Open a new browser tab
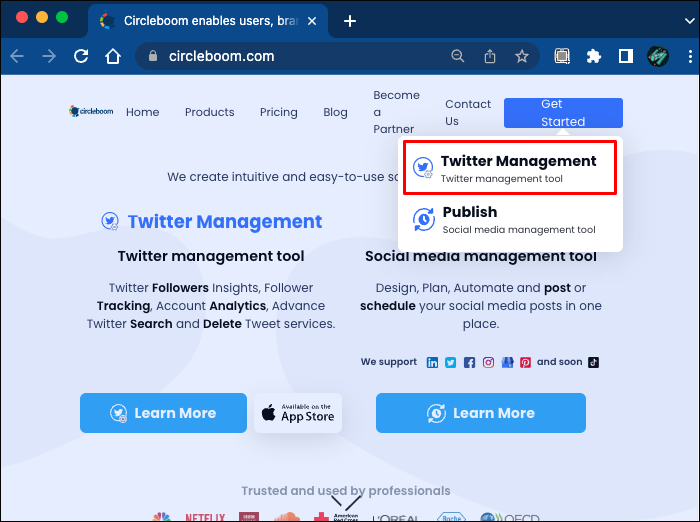The width and height of the screenshot is (700, 522). tap(350, 21)
